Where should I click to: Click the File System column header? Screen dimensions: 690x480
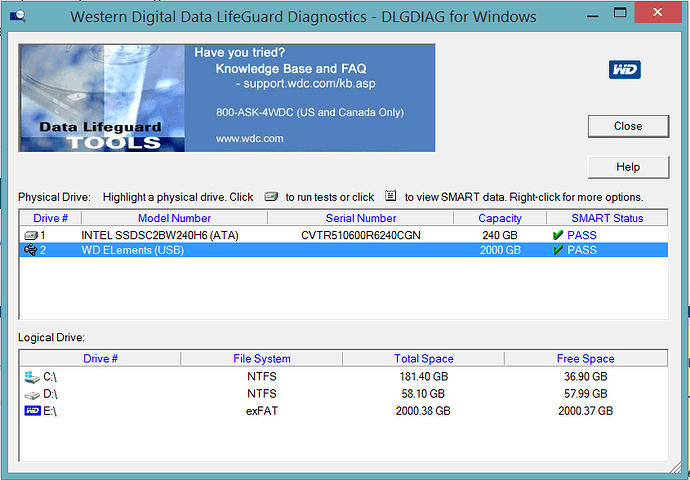(262, 359)
